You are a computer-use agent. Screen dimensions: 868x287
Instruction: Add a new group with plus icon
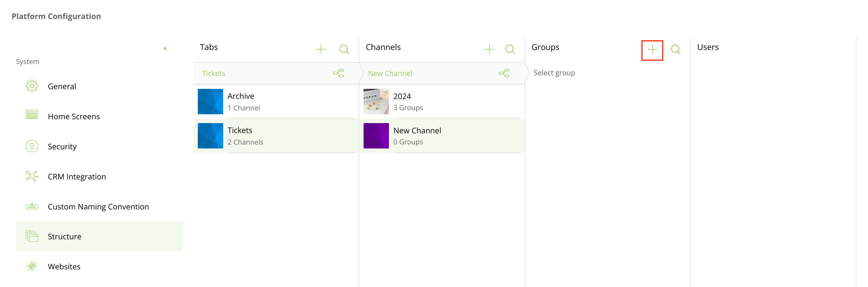[652, 50]
